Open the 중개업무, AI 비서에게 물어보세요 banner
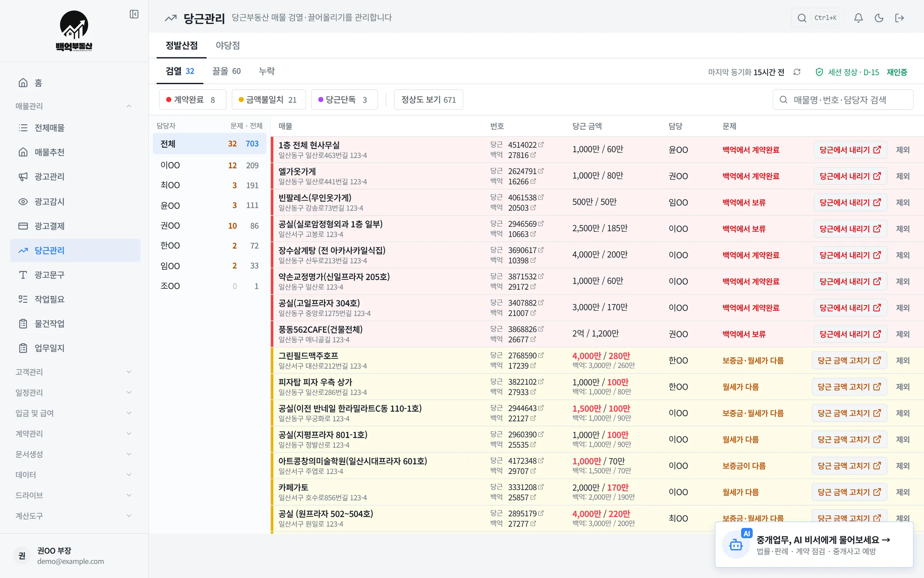 [814, 545]
